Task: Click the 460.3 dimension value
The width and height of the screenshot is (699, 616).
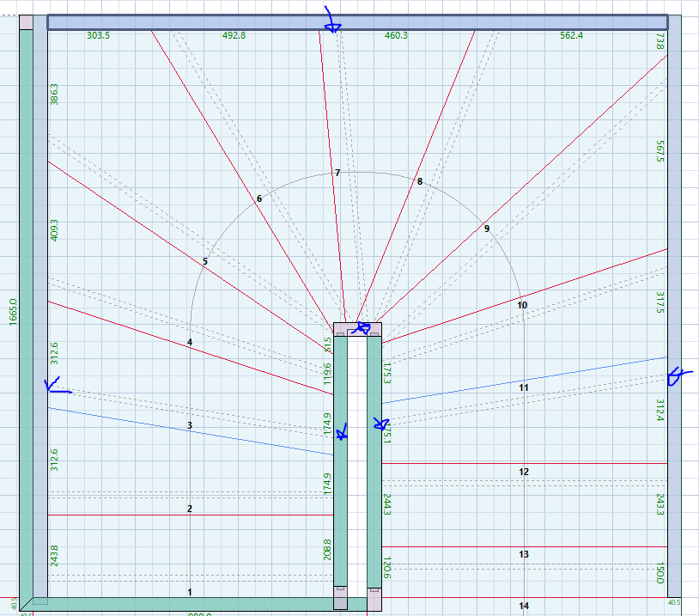Action: point(396,35)
